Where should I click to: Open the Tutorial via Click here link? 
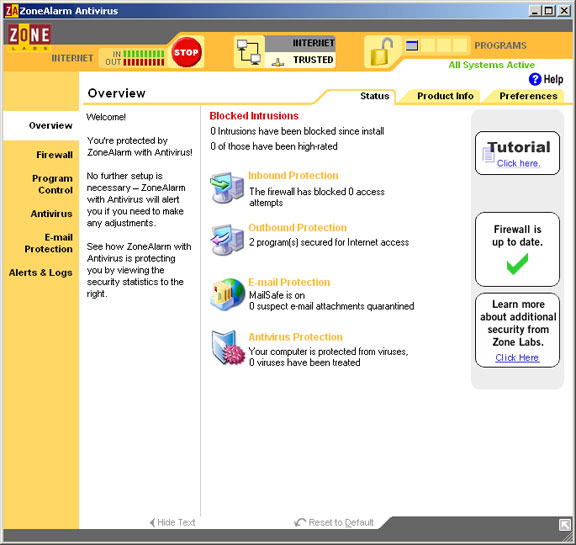tap(518, 163)
